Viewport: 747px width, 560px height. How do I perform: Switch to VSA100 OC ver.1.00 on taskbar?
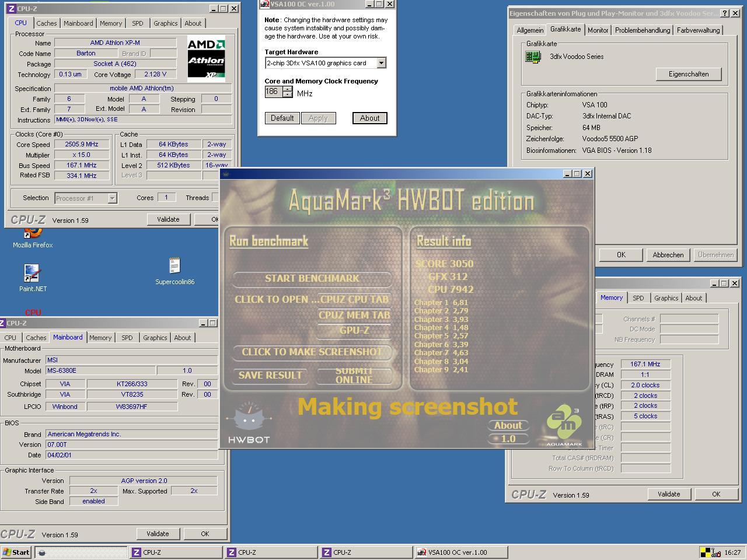click(x=462, y=552)
